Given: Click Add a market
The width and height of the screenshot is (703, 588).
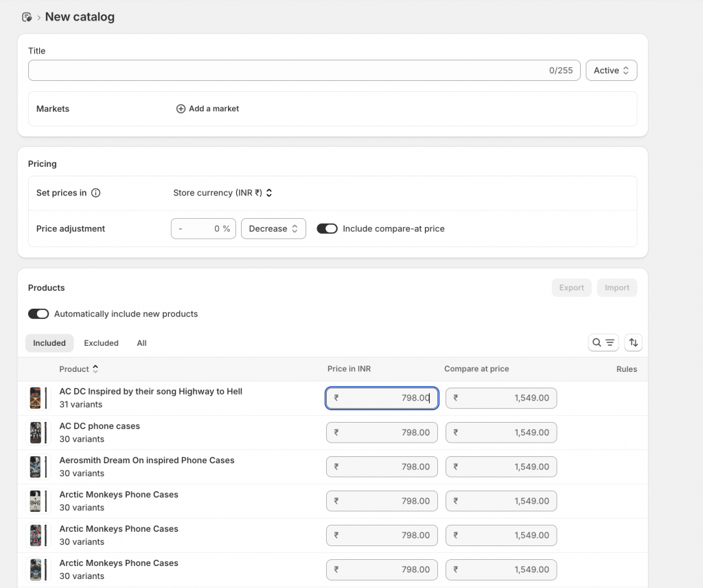Looking at the screenshot, I should pos(213,108).
